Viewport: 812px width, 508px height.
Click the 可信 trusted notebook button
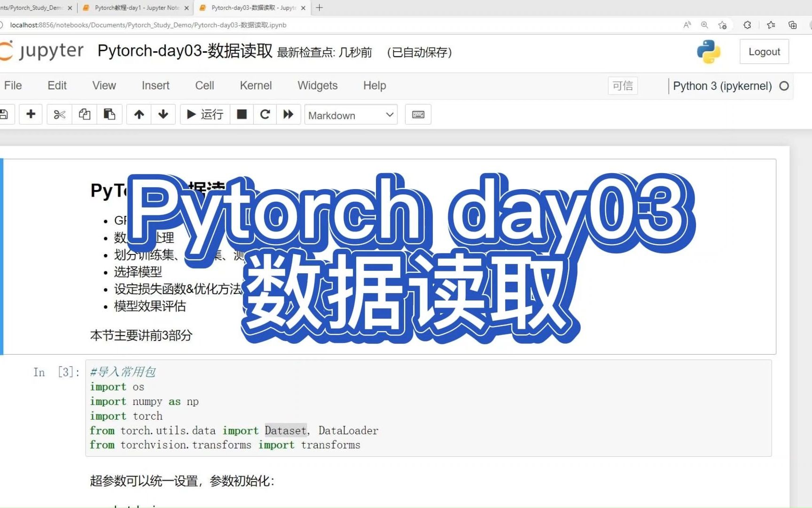[623, 86]
